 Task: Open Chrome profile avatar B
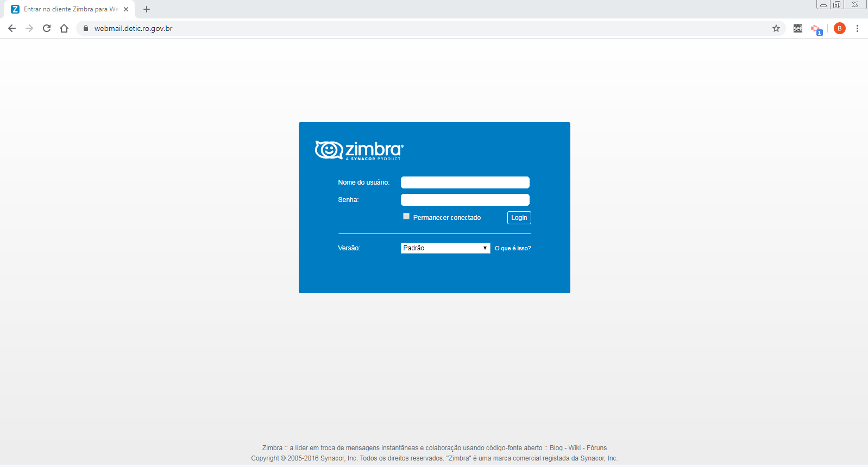coord(840,28)
